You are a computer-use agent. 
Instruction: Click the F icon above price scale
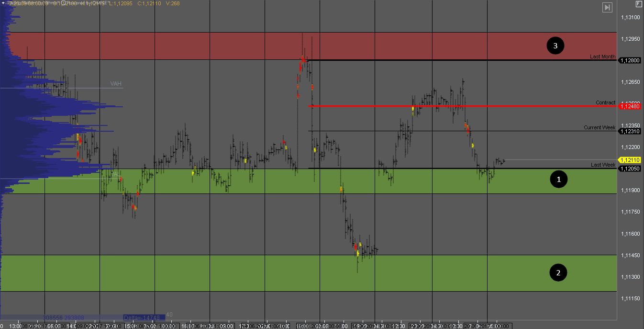pos(638,4)
